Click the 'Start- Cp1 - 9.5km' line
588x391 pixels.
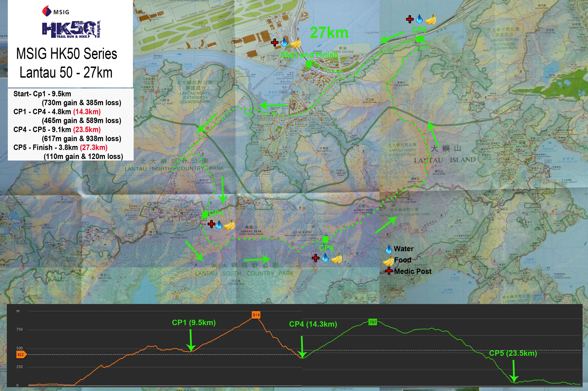42,94
